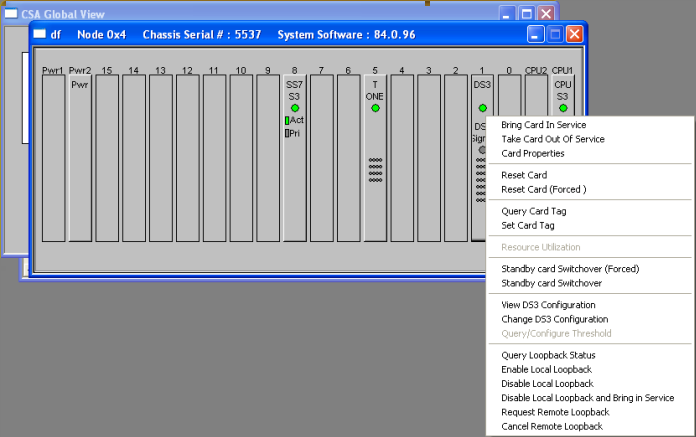Choose Bring Card In Service
The image size is (696, 437).
(x=543, y=125)
